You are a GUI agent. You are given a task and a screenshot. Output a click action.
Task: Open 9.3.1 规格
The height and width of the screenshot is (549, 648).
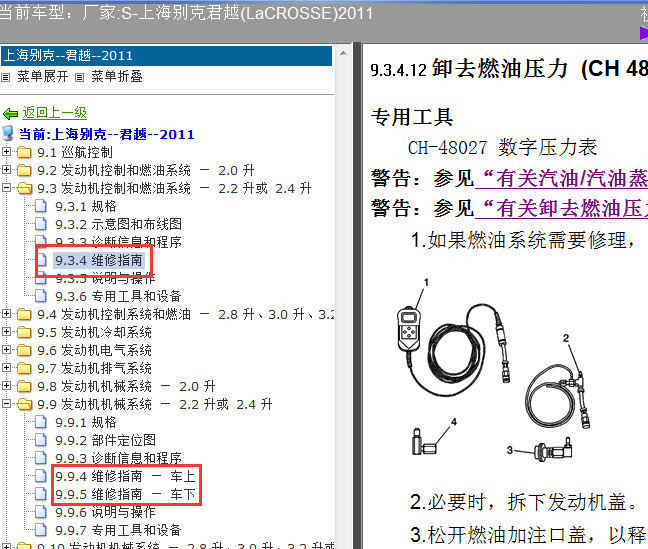[86, 206]
